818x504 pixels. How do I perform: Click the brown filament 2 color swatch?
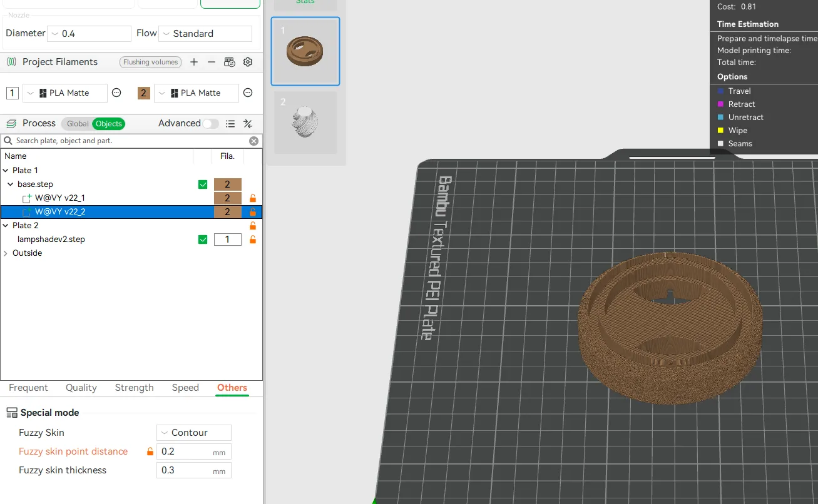pos(144,93)
